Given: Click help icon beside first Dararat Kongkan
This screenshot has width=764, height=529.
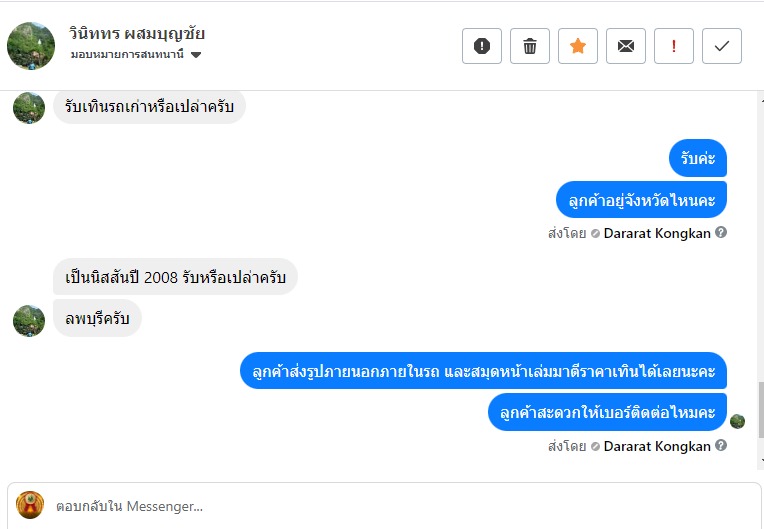Looking at the screenshot, I should click(x=721, y=233).
